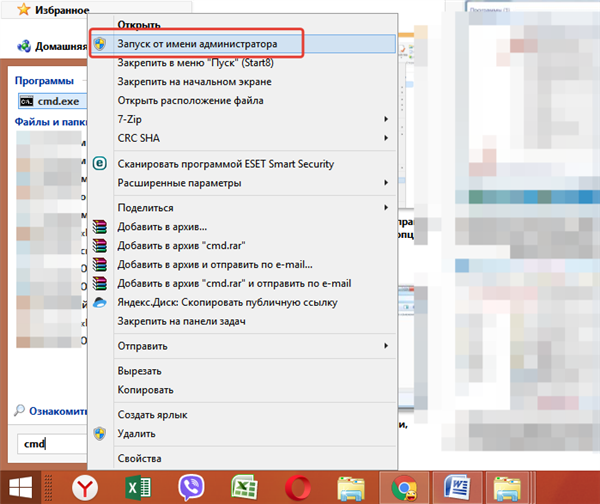Click the Избранное label text

(62, 10)
